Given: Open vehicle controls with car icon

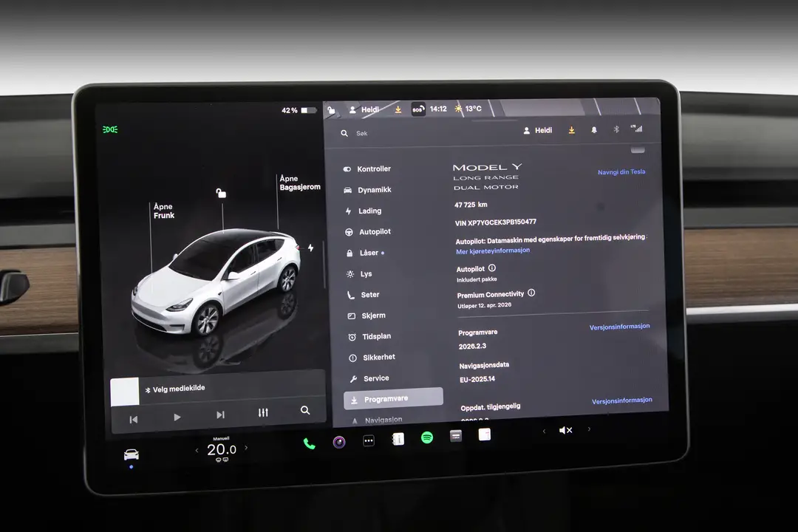Looking at the screenshot, I should [132, 454].
